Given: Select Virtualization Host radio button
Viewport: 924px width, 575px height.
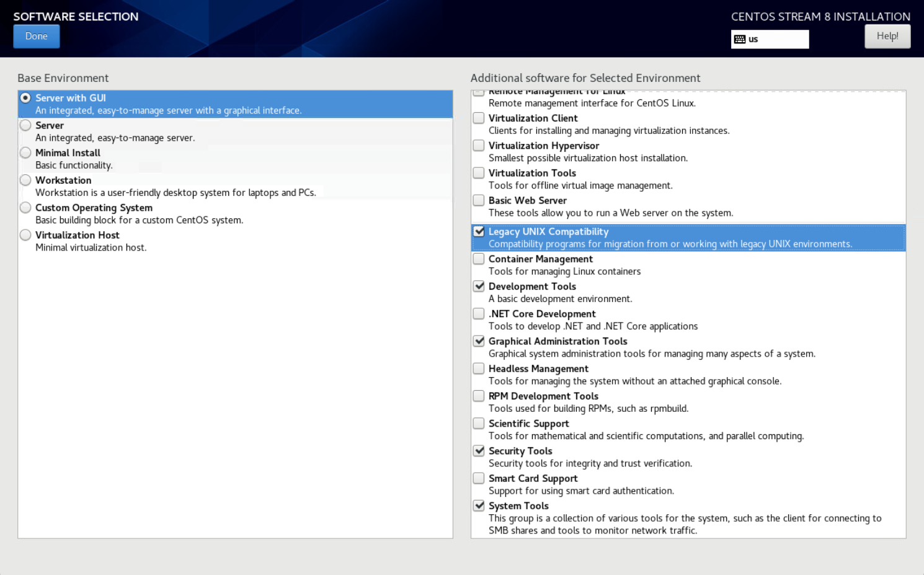Looking at the screenshot, I should pyautogui.click(x=25, y=234).
